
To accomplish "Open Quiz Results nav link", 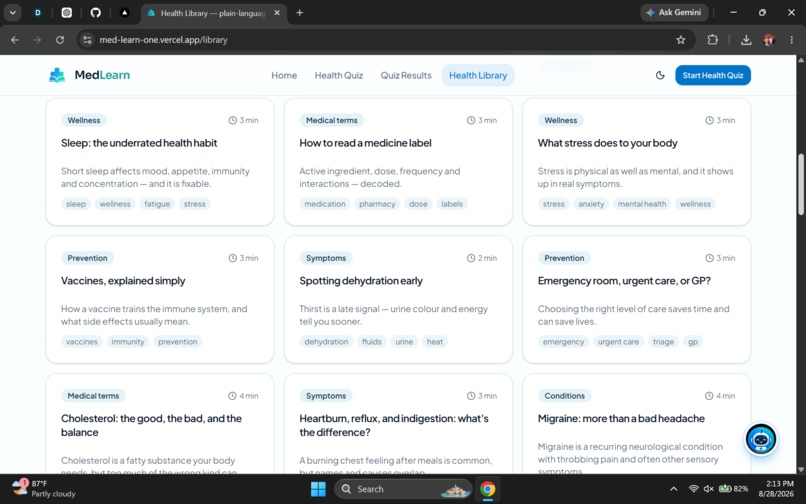I will click(406, 76).
